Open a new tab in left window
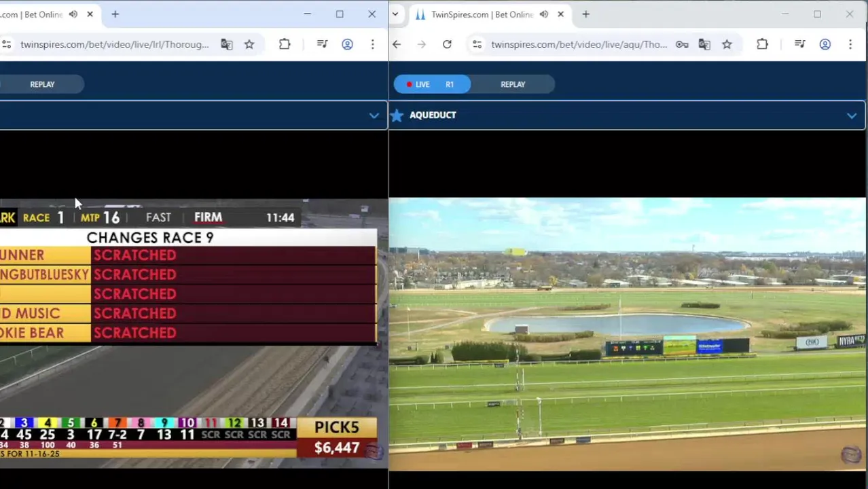 pyautogui.click(x=115, y=14)
